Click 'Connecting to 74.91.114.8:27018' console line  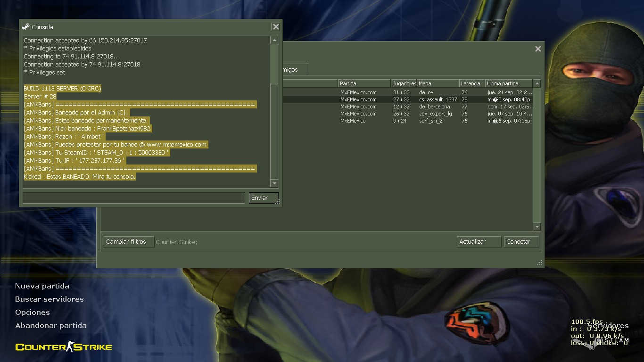coord(71,57)
